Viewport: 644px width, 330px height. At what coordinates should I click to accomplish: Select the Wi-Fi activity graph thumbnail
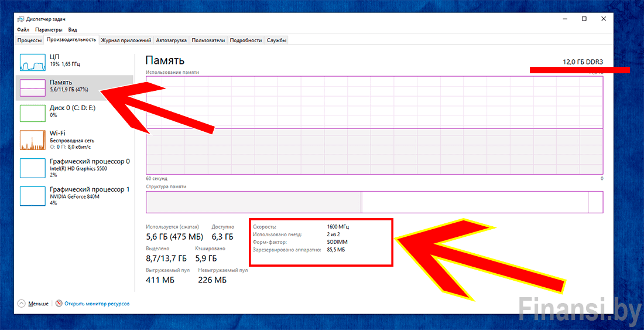click(32, 140)
